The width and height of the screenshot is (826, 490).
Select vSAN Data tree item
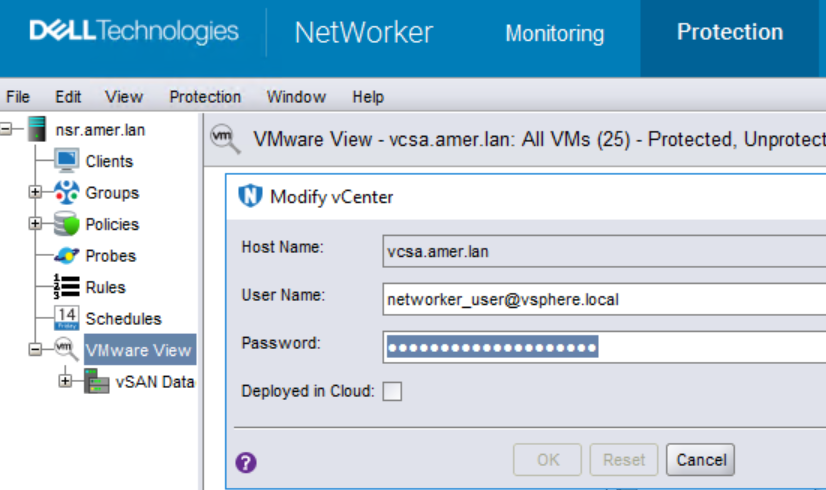point(155,381)
